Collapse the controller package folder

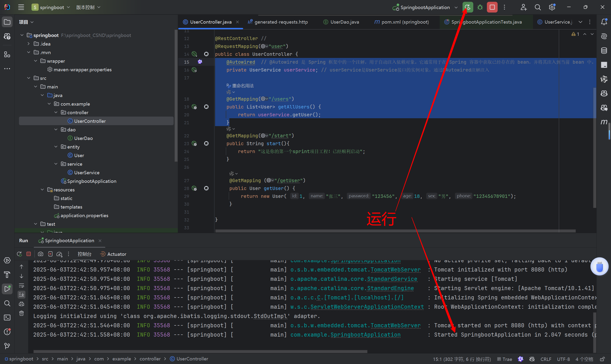(56, 112)
